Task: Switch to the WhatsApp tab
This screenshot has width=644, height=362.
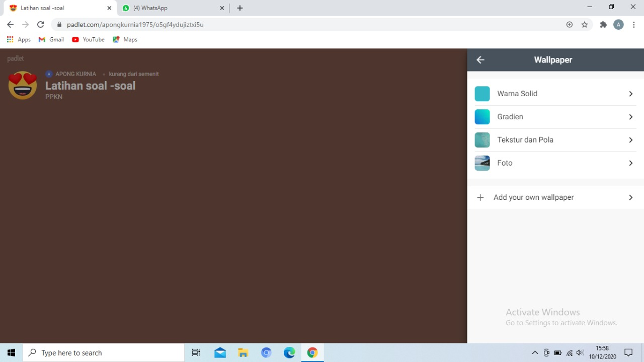Action: point(171,8)
